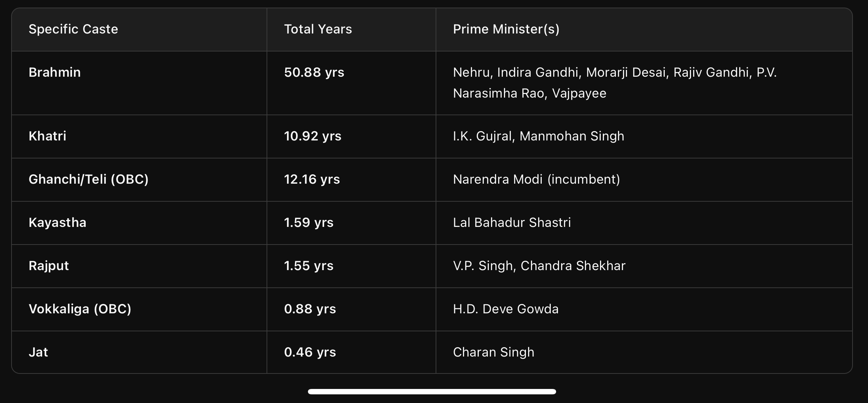Screen dimensions: 868x403
Task: Click I.K. Gujral, Manmohan Singh text
Action: [x=538, y=136]
